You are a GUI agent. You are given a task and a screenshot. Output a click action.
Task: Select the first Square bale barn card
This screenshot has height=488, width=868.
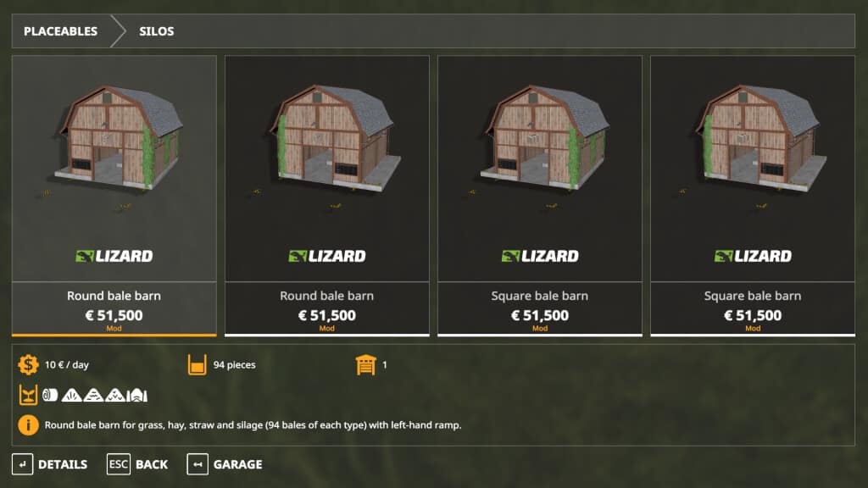[x=540, y=196]
